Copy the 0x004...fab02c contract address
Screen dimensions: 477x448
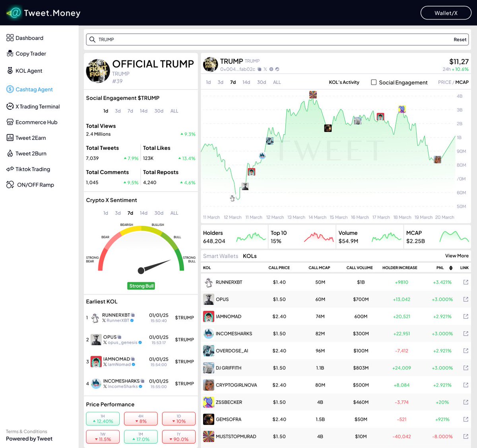(259, 69)
